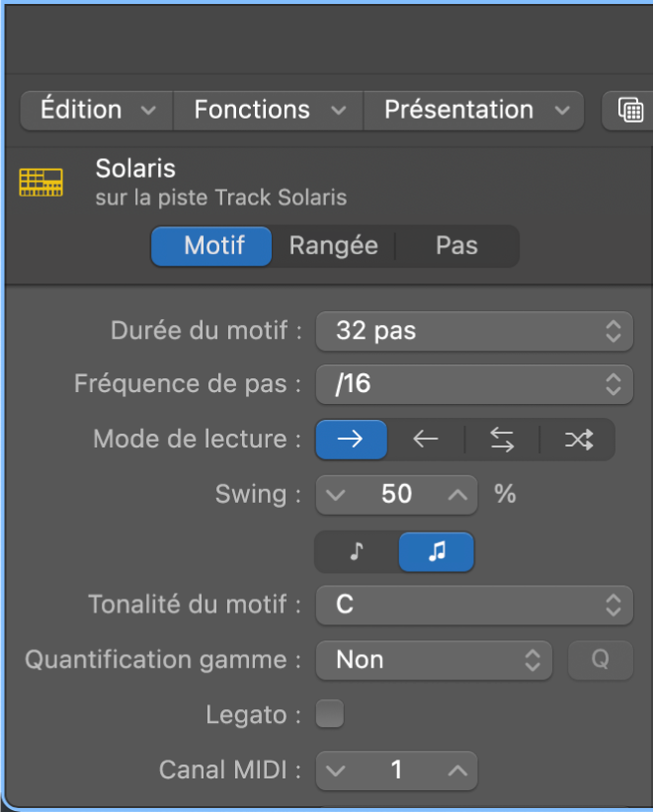Open Quantification gamme dropdown set to Non
Image resolution: width=654 pixels, height=812 pixels.
tap(433, 660)
